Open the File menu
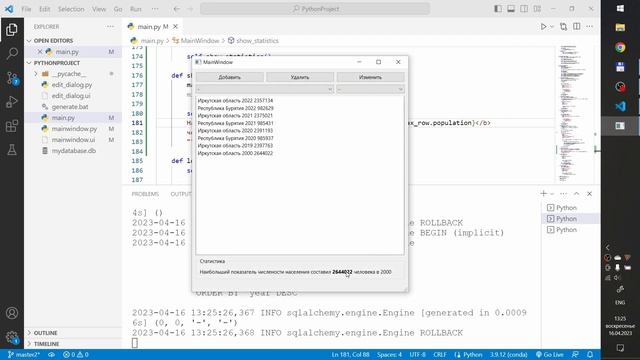 click(27, 9)
